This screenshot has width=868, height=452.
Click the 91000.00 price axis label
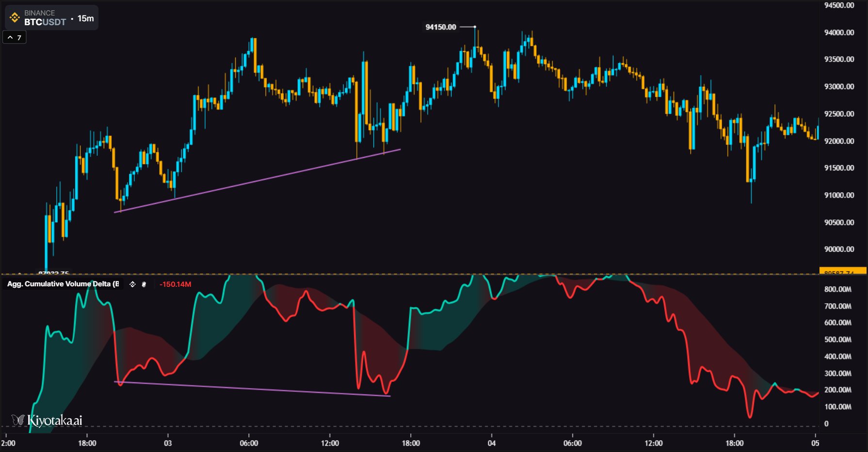click(x=839, y=195)
